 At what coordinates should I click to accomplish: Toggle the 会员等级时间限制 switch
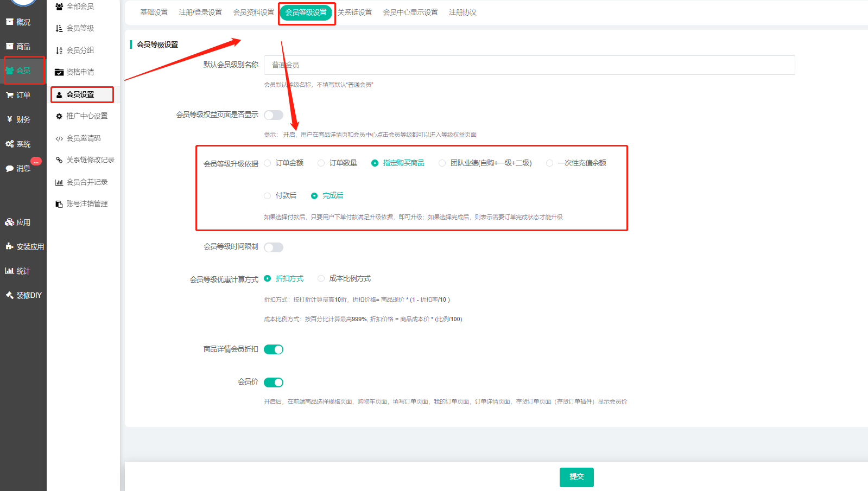274,247
